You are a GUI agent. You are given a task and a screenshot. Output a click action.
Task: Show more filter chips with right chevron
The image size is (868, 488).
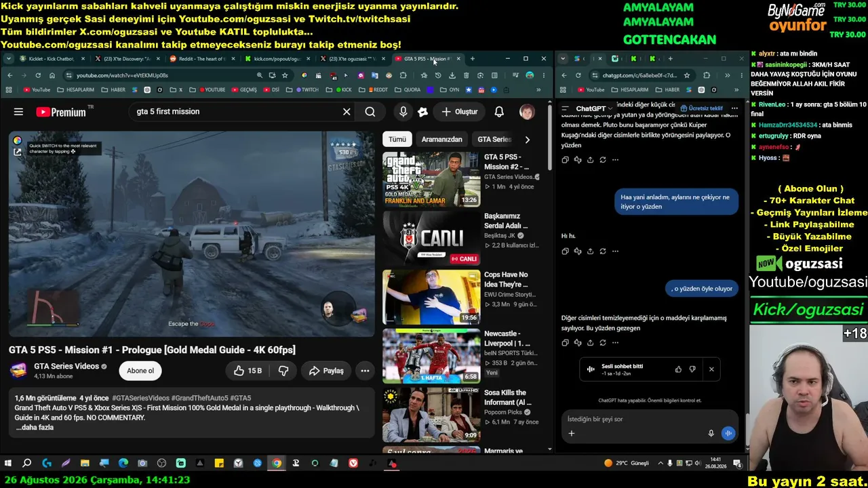pos(528,140)
